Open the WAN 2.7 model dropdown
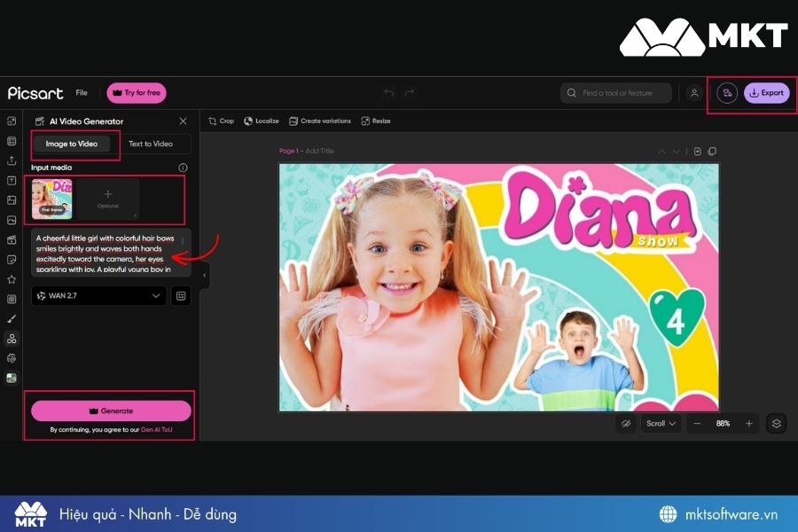Screen dimensions: 798x532 98,295
